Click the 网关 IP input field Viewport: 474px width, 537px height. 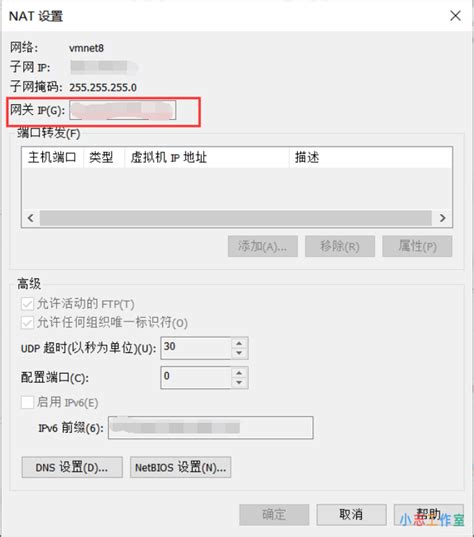coord(123,110)
